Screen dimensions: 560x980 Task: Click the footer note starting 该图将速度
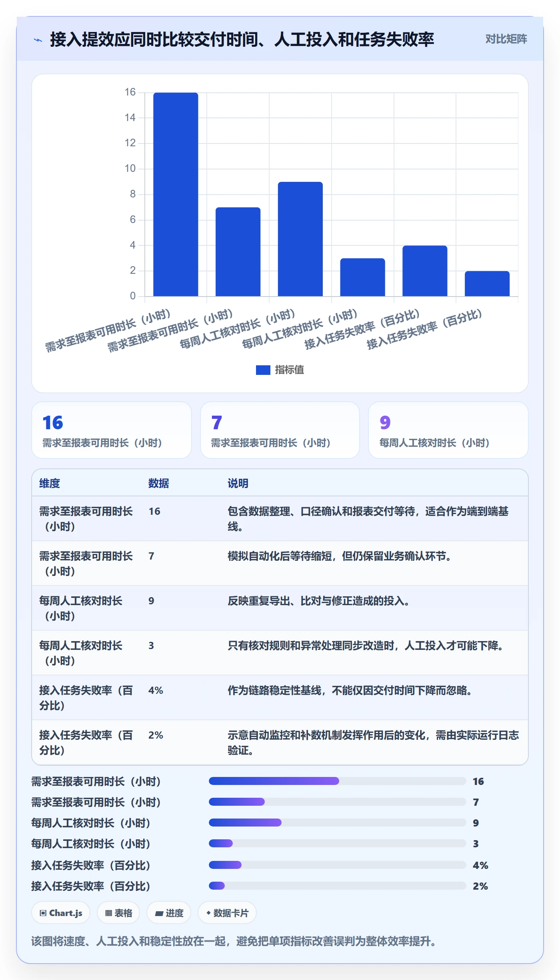tap(234, 941)
